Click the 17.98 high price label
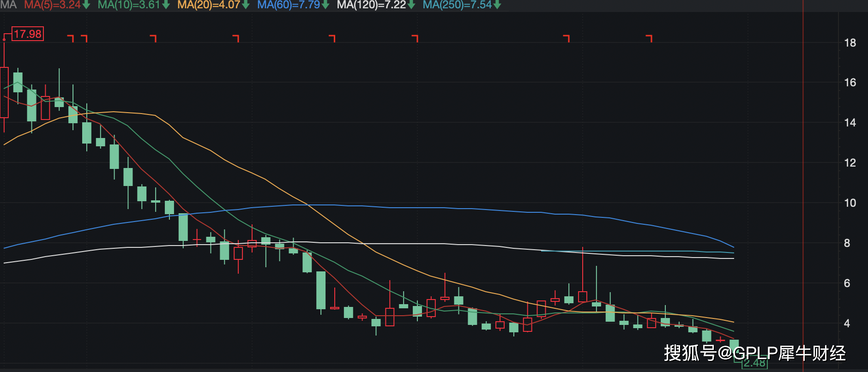This screenshot has width=868, height=372. [28, 34]
